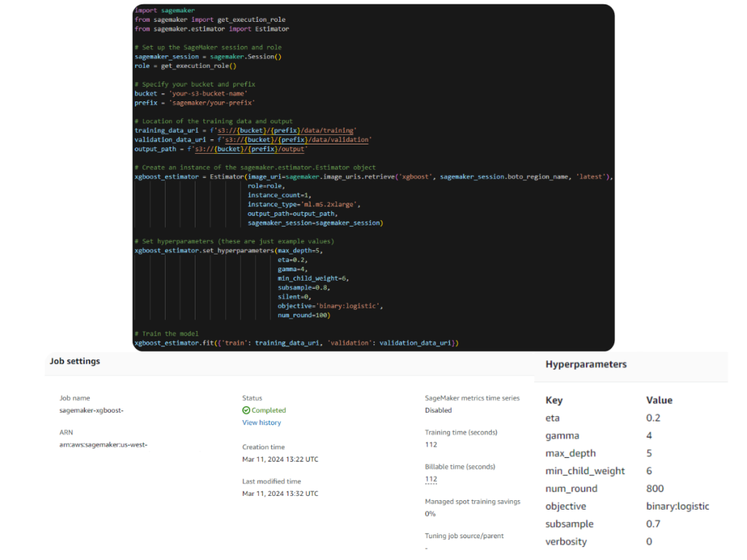Click the xgboost_estimator.fit code line
Viewport: 747px width, 560px height.
(296, 343)
